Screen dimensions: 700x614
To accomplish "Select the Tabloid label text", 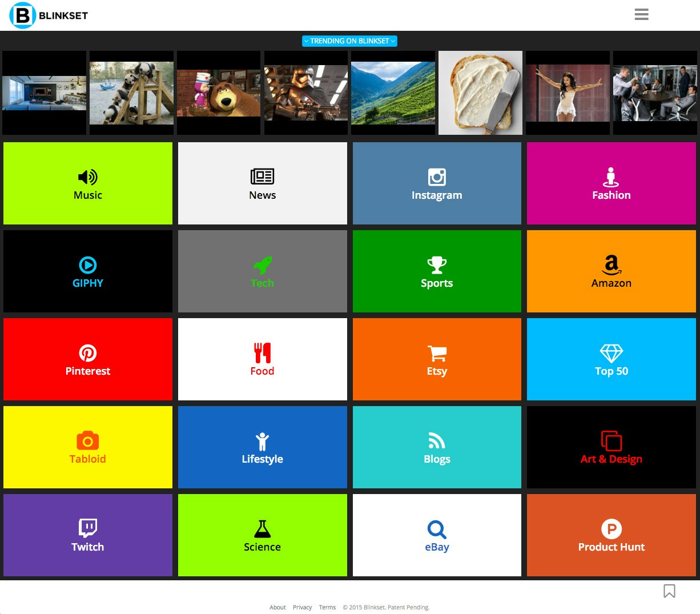I will (x=88, y=459).
